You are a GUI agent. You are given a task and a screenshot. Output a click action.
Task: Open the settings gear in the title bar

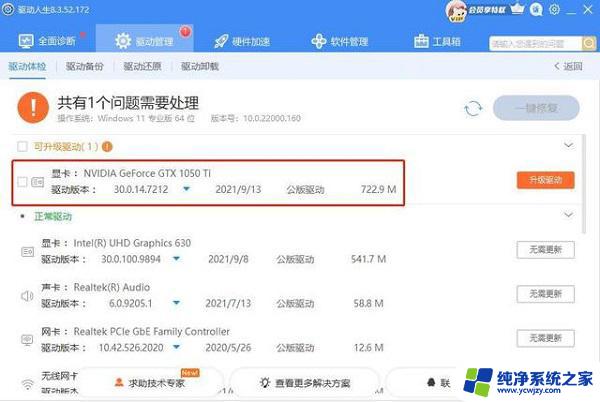(x=554, y=9)
